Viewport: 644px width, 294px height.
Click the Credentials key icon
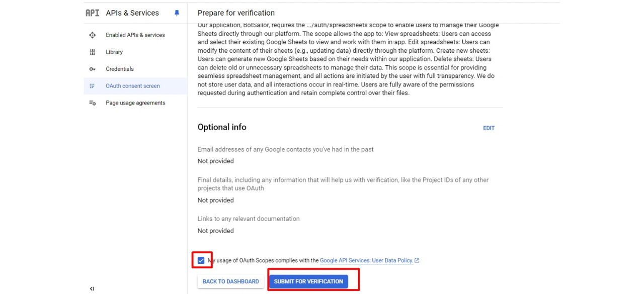pyautogui.click(x=92, y=69)
